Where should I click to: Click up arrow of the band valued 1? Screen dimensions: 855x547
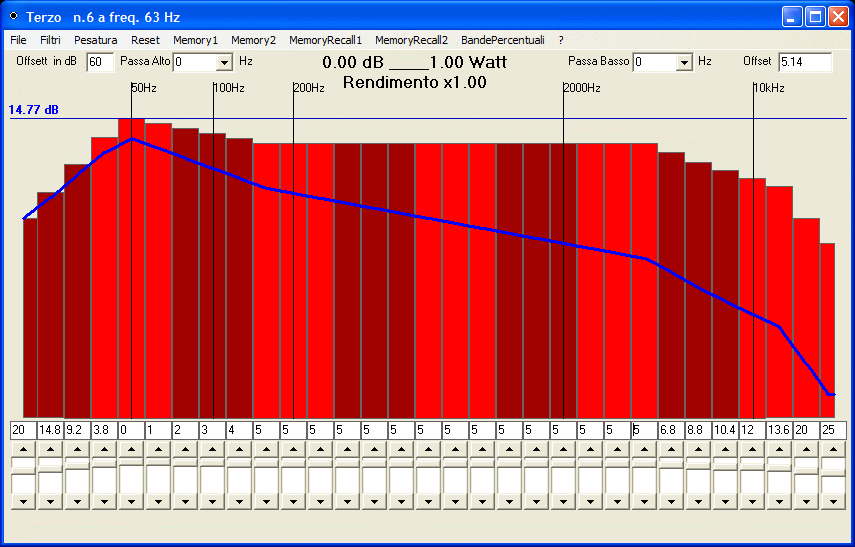158,449
